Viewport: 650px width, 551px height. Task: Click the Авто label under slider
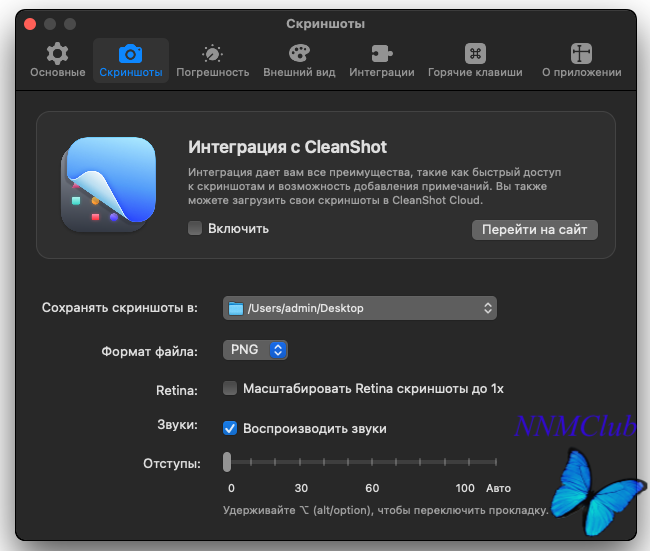click(x=498, y=488)
